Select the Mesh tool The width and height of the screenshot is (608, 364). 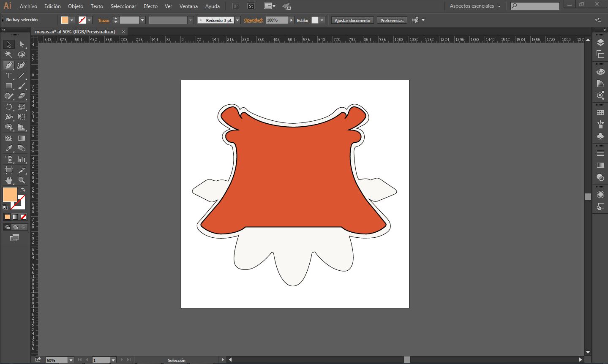pyautogui.click(x=8, y=138)
